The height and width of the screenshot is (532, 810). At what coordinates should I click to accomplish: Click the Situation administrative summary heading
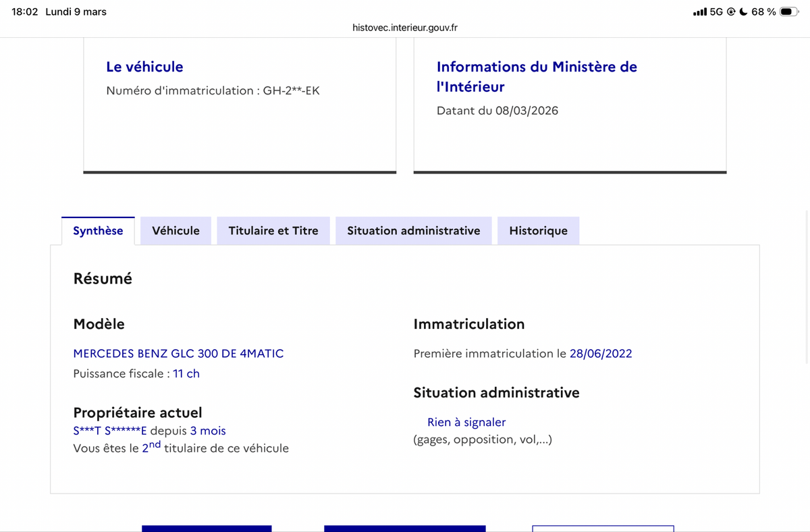(496, 392)
